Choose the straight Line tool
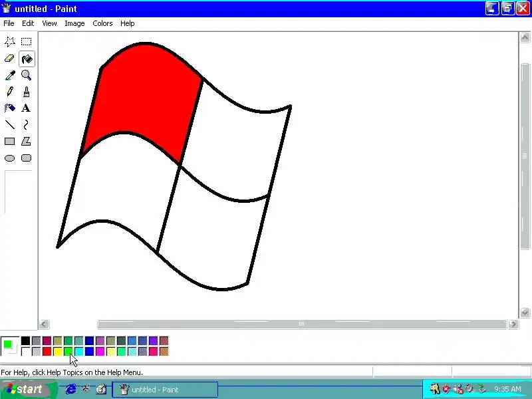The width and height of the screenshot is (532, 399). pyautogui.click(x=9, y=125)
